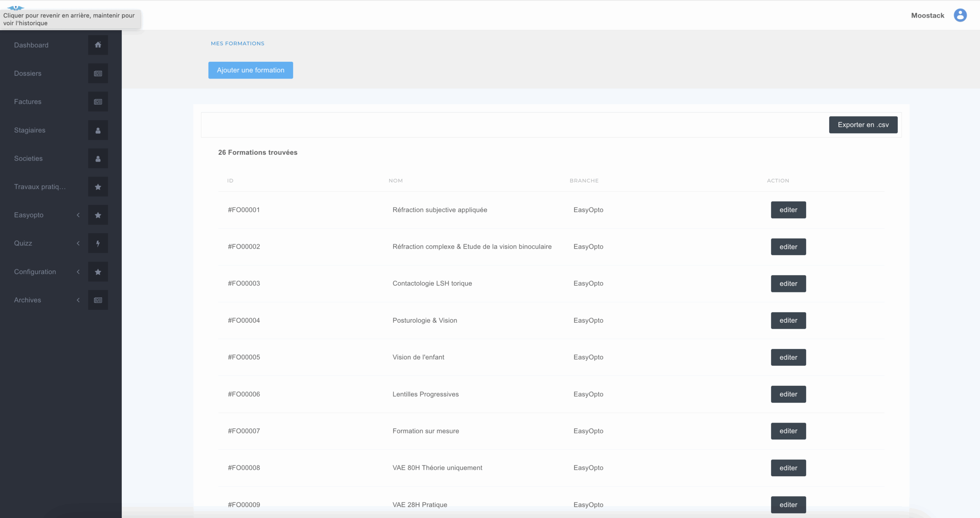
Task: Click the ACTION column header
Action: pos(778,180)
